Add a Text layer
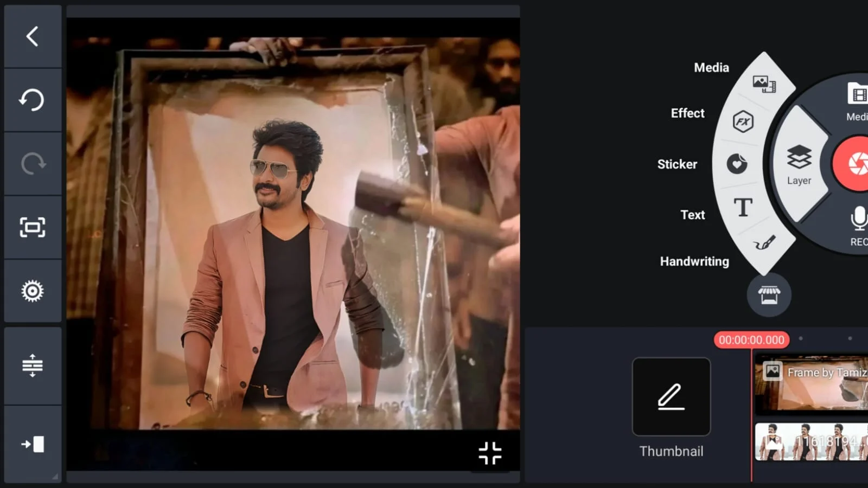The image size is (868, 488). coord(743,207)
